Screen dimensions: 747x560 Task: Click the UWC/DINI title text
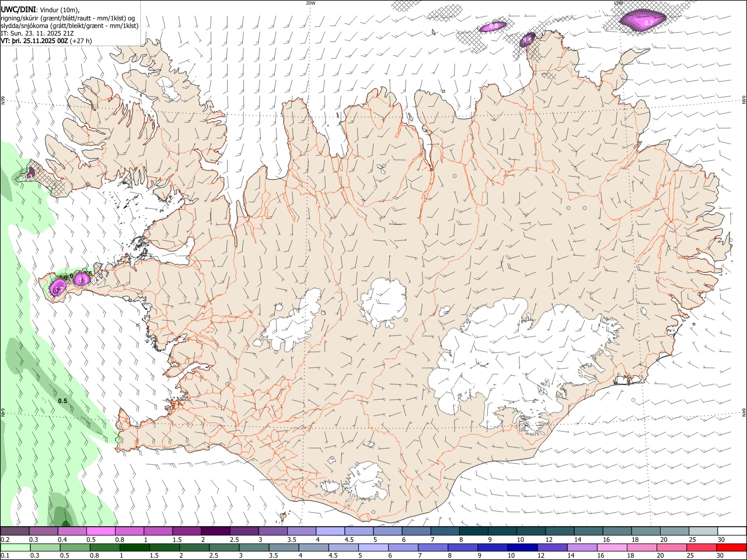click(19, 9)
